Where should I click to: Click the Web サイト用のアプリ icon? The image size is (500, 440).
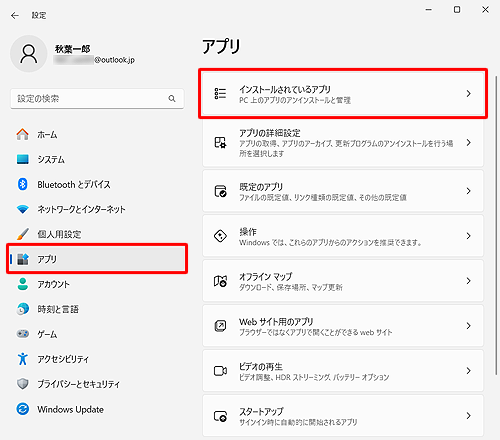[x=220, y=326]
